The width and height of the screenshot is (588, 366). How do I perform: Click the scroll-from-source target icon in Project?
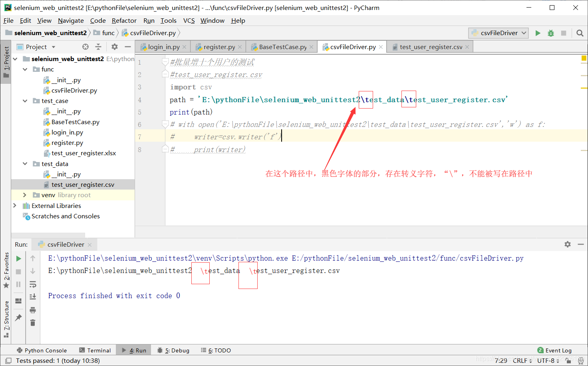coord(85,47)
